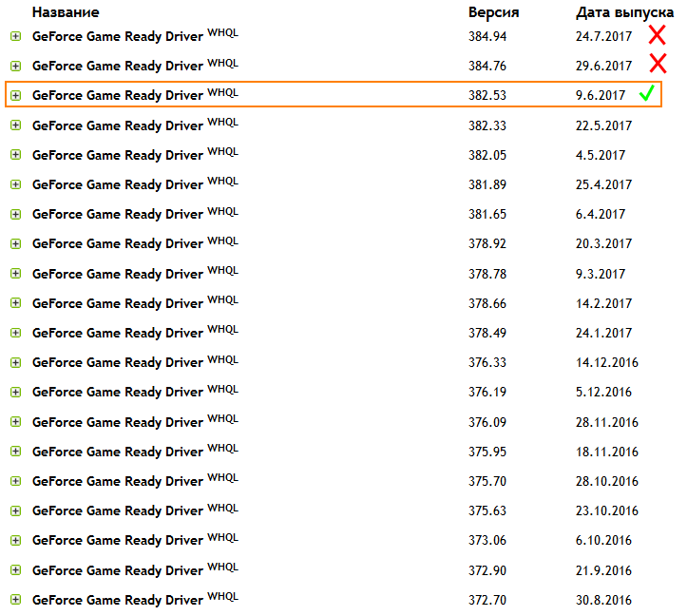Select version number 372.90
687x616 pixels.
click(487, 570)
